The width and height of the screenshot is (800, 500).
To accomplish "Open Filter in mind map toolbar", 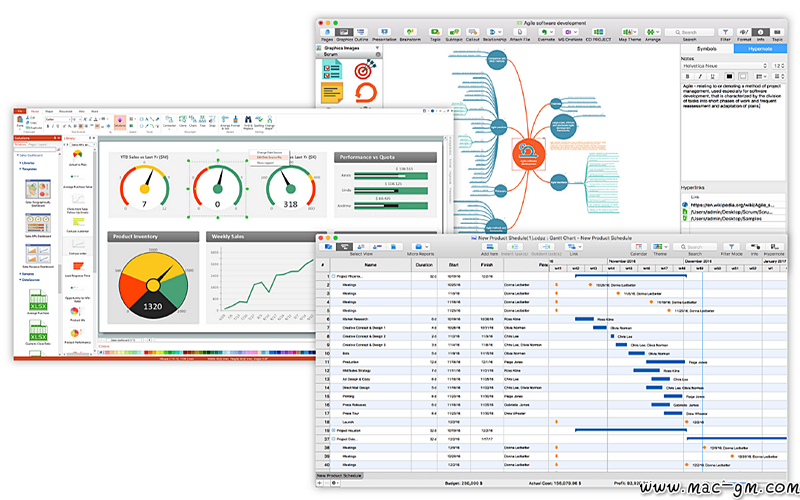I will (725, 32).
